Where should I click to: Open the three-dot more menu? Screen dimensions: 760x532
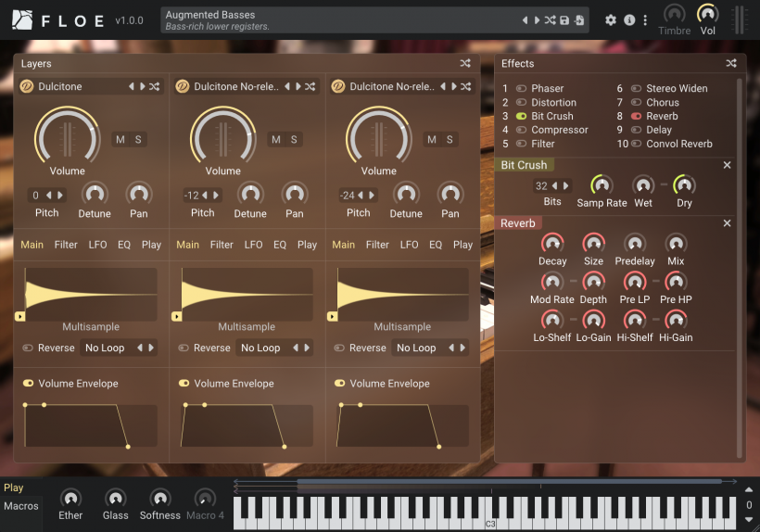tap(645, 20)
